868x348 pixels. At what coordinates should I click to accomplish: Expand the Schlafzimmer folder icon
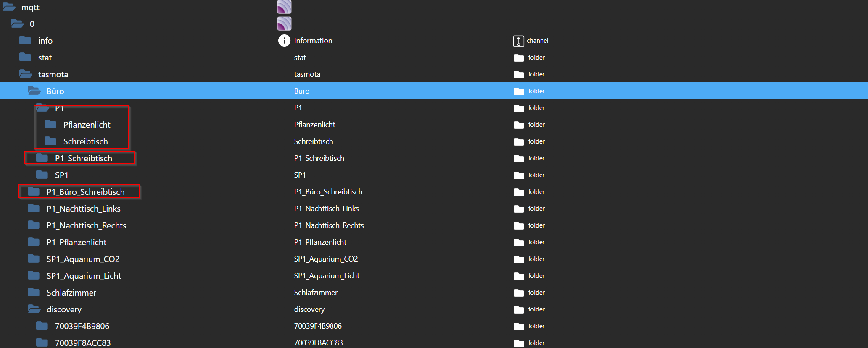pyautogui.click(x=34, y=292)
